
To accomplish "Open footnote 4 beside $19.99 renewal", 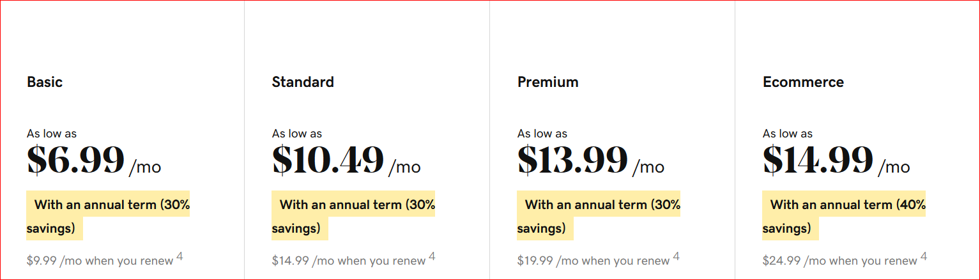I will coord(676,257).
